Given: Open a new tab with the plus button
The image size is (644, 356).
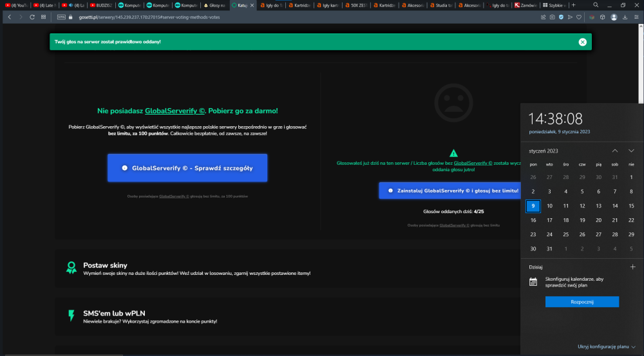Looking at the screenshot, I should (x=574, y=5).
